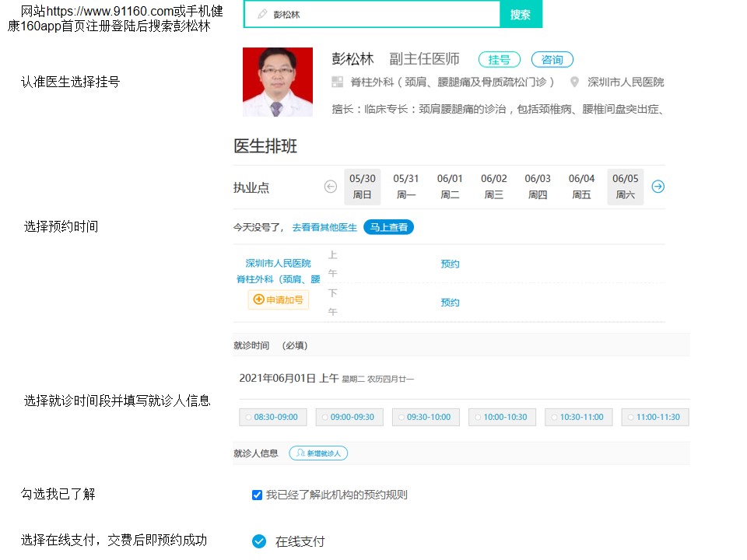747x560 pixels.
Task: Click the previous week arrow icon
Action: tap(331, 187)
